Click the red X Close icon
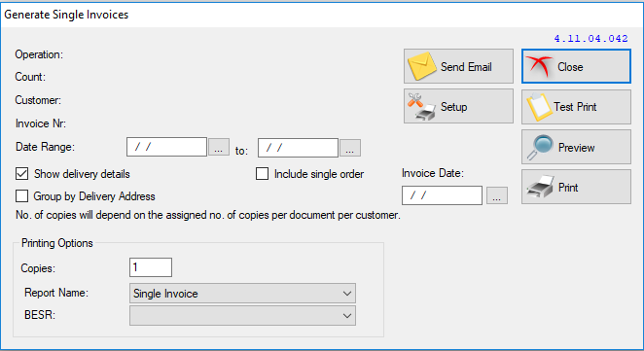Viewport: 644px width, 351px height. pyautogui.click(x=539, y=66)
